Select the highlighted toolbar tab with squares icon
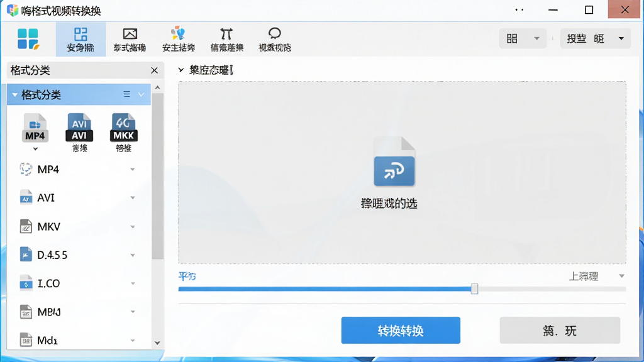 [80, 40]
